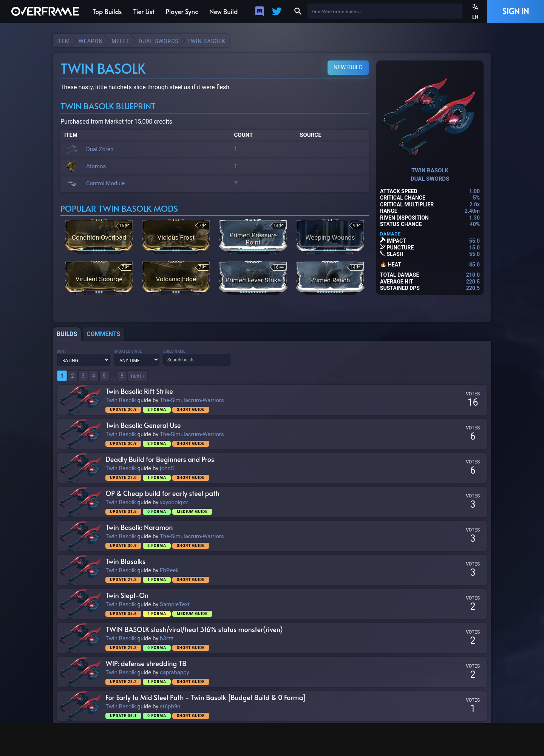This screenshot has height=756, width=544.
Task: Open the Atomos link
Action: click(x=96, y=166)
